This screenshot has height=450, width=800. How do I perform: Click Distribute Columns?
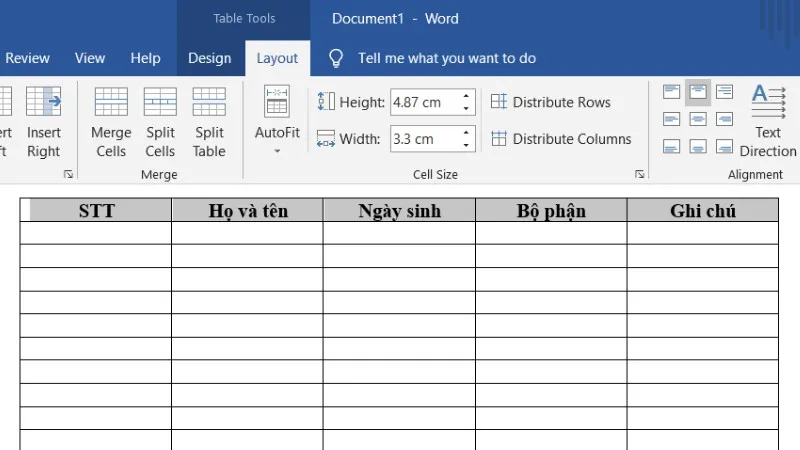coord(561,139)
